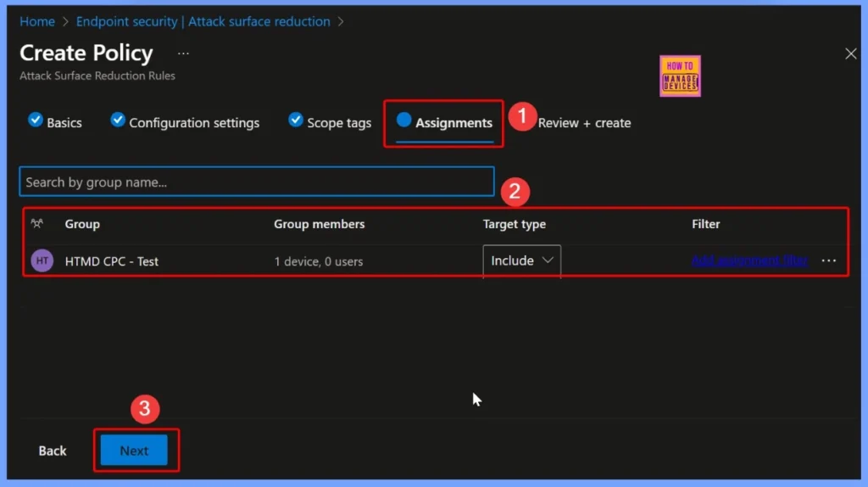
Task: Click the breadcrumb chevron after Home
Action: [x=65, y=21]
